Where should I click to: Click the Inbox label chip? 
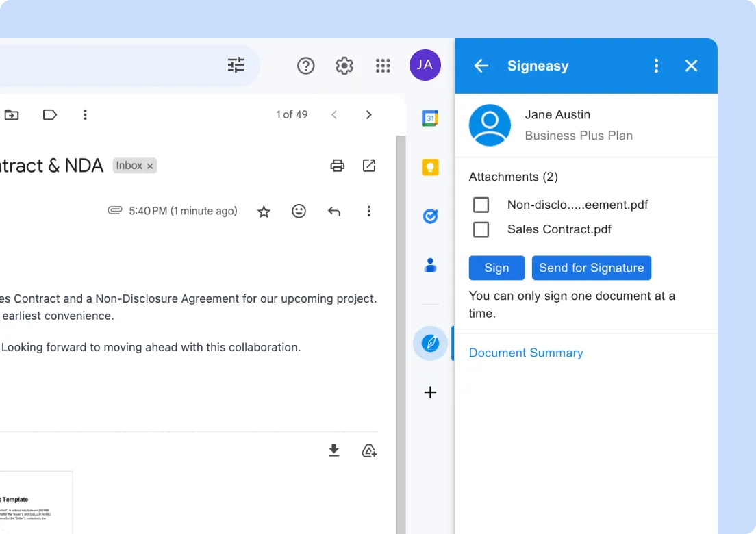134,166
